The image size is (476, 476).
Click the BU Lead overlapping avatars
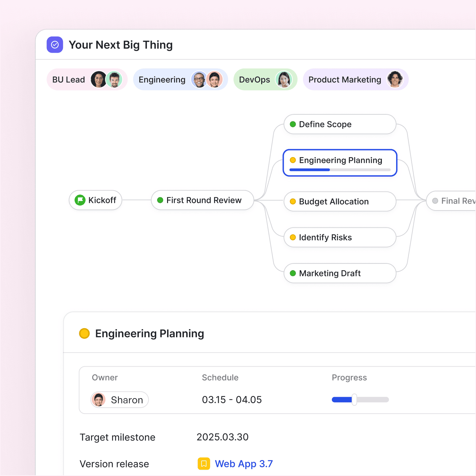point(106,80)
